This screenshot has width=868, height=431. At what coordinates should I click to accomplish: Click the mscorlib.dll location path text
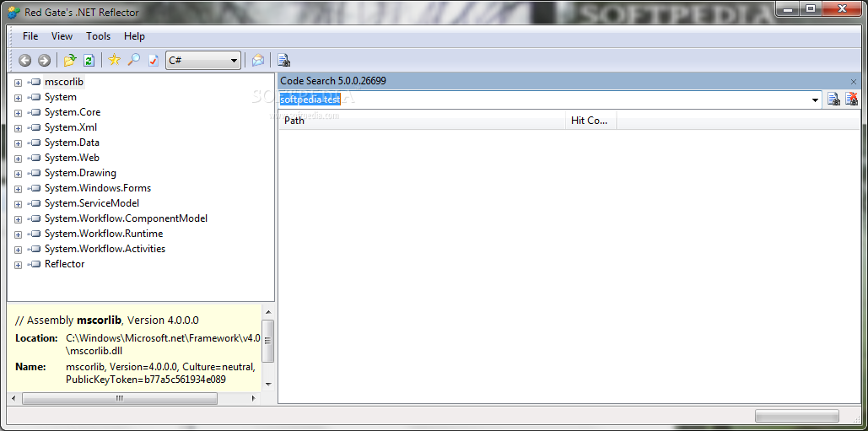click(164, 343)
